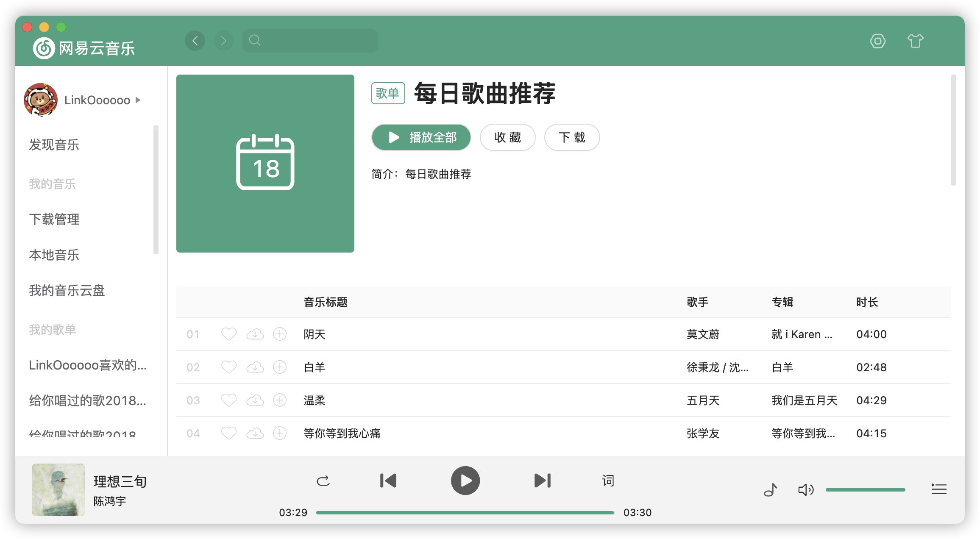
Task: Add 阴天 to playlist with plus icon
Action: tap(280, 334)
